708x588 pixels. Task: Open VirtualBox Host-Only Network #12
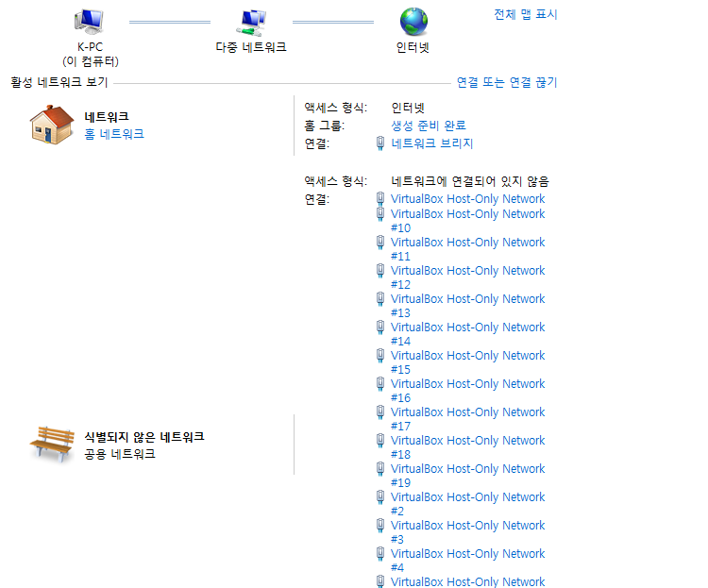click(467, 271)
